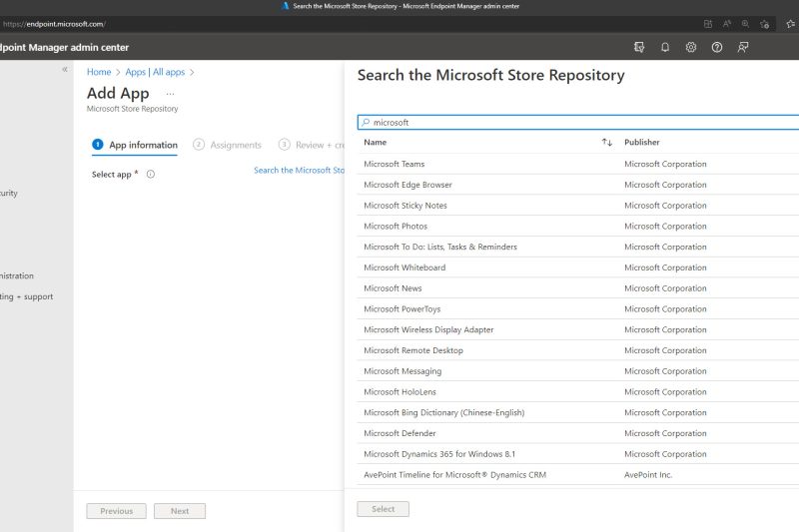
Task: Select Microsoft Defender row
Action: coord(578,433)
